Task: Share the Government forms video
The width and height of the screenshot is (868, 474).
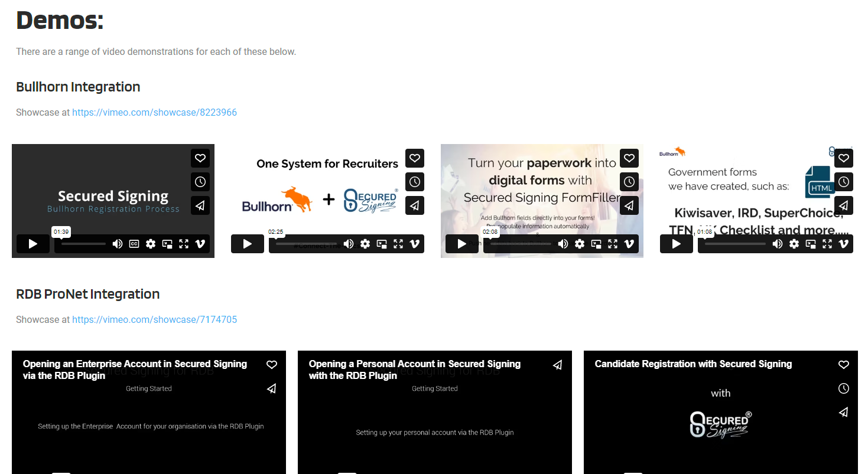Action: click(x=844, y=205)
